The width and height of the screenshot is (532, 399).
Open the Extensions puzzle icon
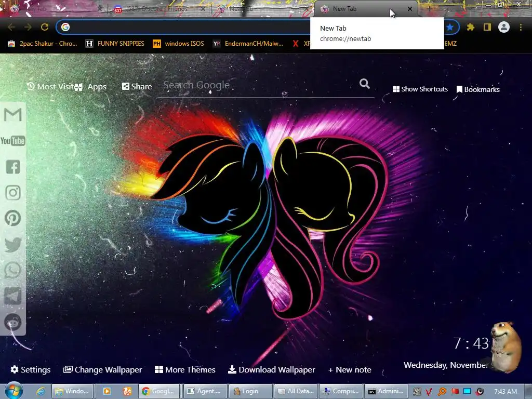point(470,27)
